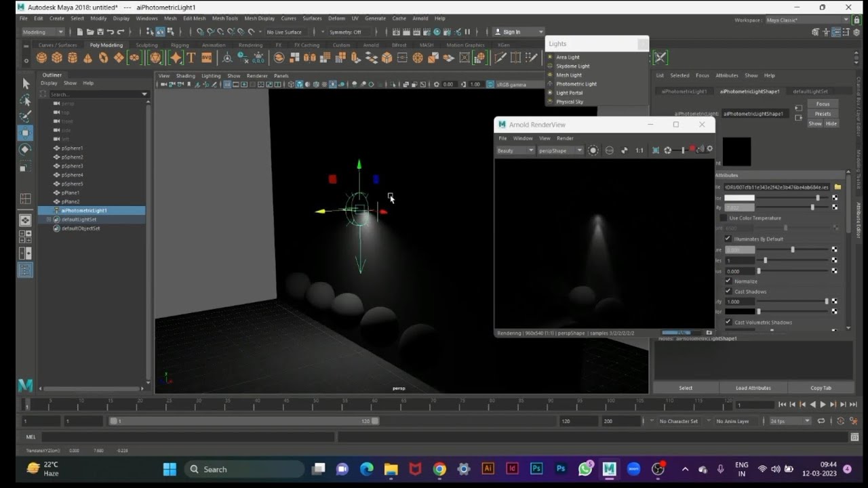
Task: Open the 24 fps frame rate dropdown
Action: (790, 421)
